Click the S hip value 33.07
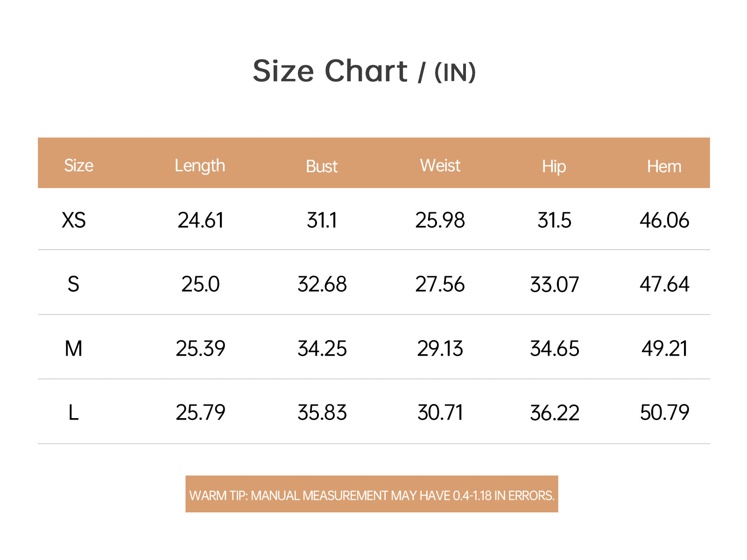Viewport: 747px width, 560px height. [555, 285]
